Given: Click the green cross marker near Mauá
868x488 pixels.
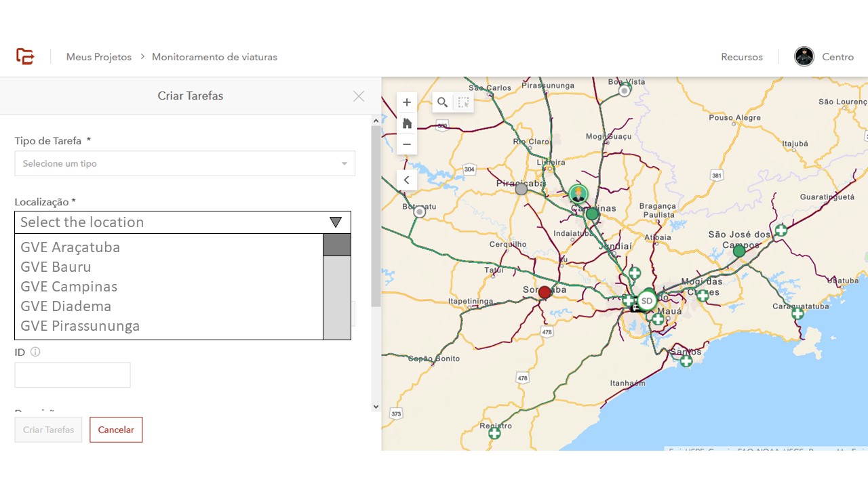Looking at the screenshot, I should point(657,319).
